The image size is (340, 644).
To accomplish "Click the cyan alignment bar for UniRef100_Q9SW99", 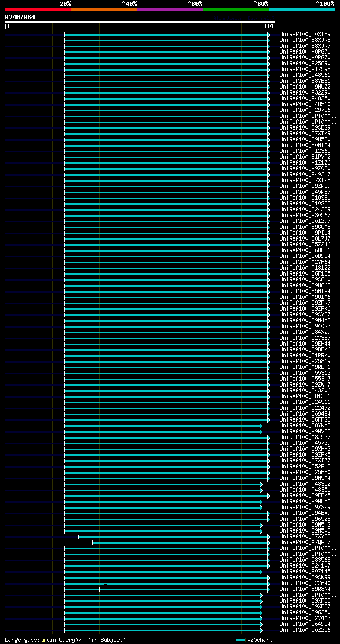I will [167, 577].
